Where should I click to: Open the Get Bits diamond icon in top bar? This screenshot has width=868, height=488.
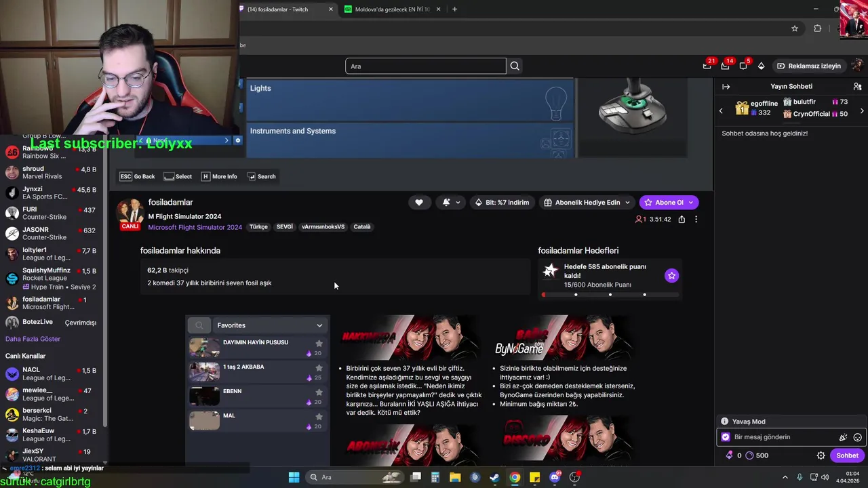[762, 66]
